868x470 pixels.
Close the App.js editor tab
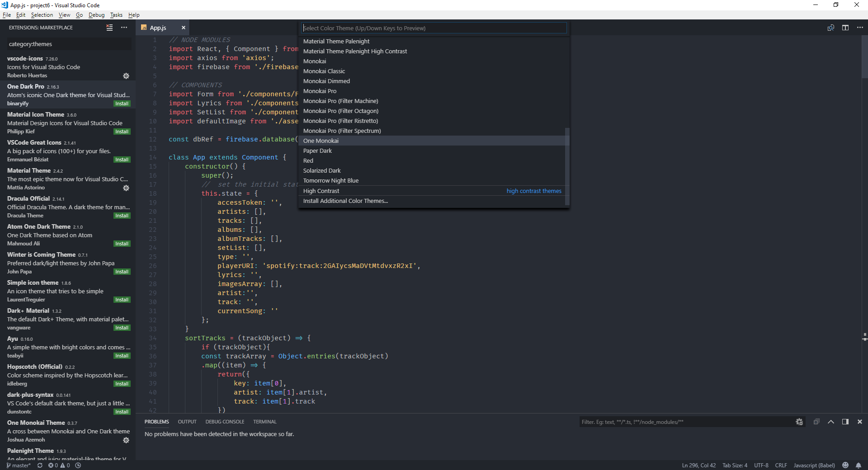coord(183,28)
